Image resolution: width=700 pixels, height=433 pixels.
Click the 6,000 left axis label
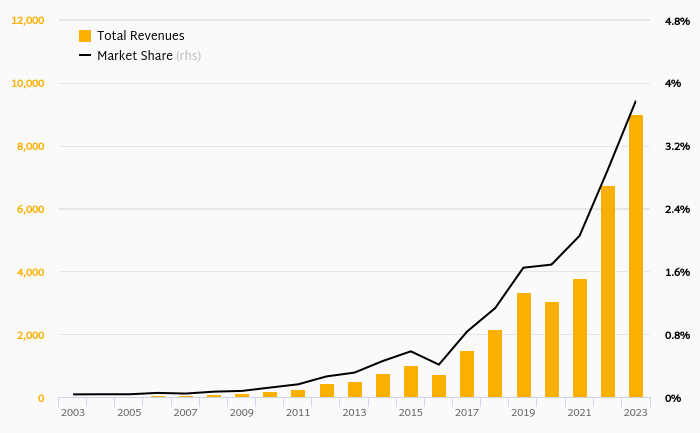[30, 209]
